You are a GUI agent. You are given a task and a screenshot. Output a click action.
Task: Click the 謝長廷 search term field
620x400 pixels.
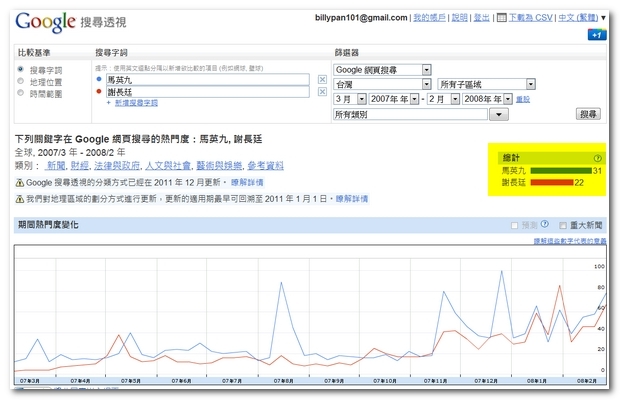pos(208,92)
